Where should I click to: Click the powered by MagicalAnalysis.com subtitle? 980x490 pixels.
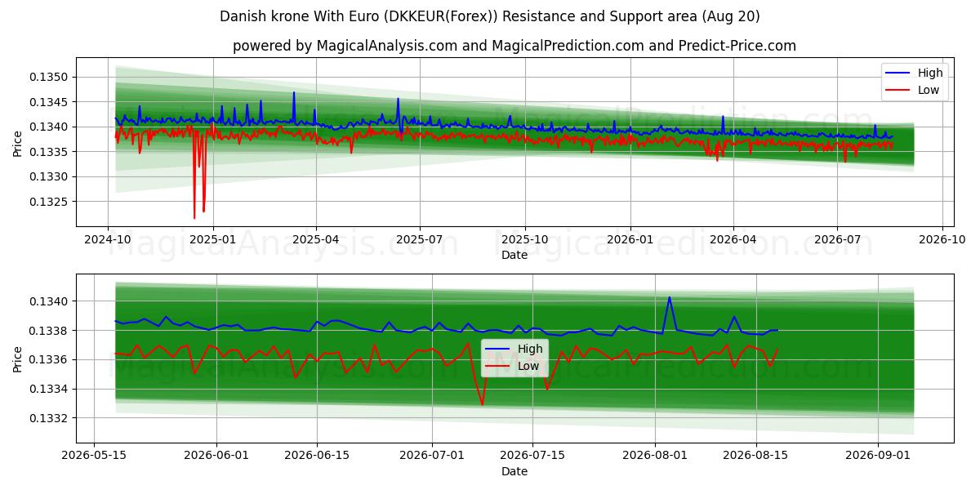(514, 46)
